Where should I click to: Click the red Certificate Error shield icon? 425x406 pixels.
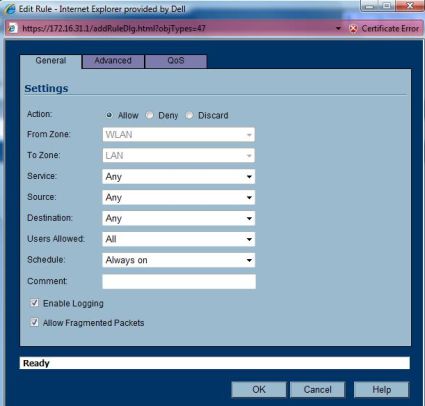tap(353, 29)
